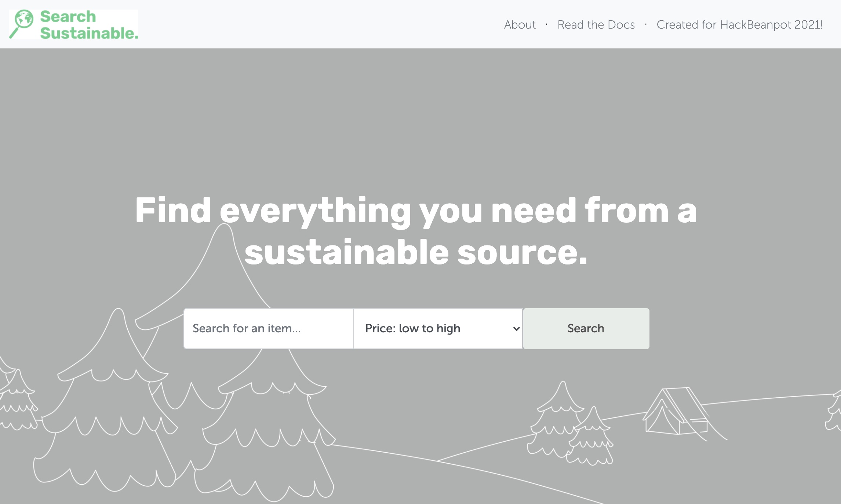Click the headline words "sustainable source."
Viewport: 841px width, 504px height.
click(415, 252)
